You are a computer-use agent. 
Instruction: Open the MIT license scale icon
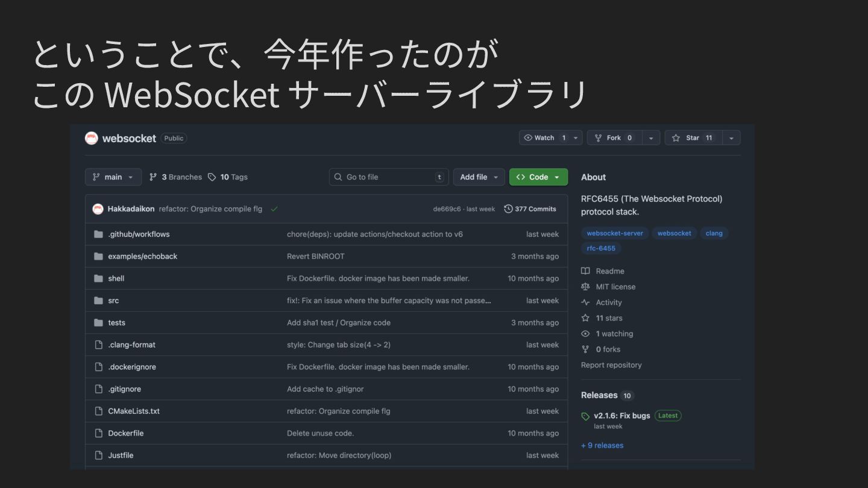(x=585, y=287)
